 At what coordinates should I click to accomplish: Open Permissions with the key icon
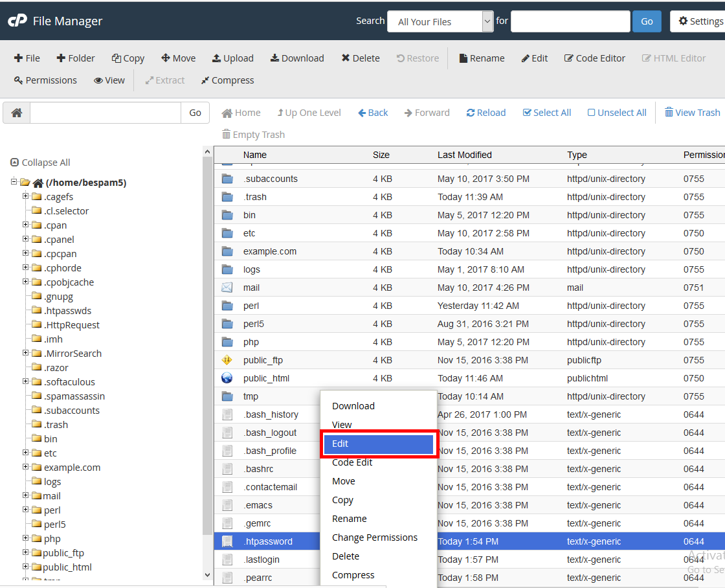18,80
